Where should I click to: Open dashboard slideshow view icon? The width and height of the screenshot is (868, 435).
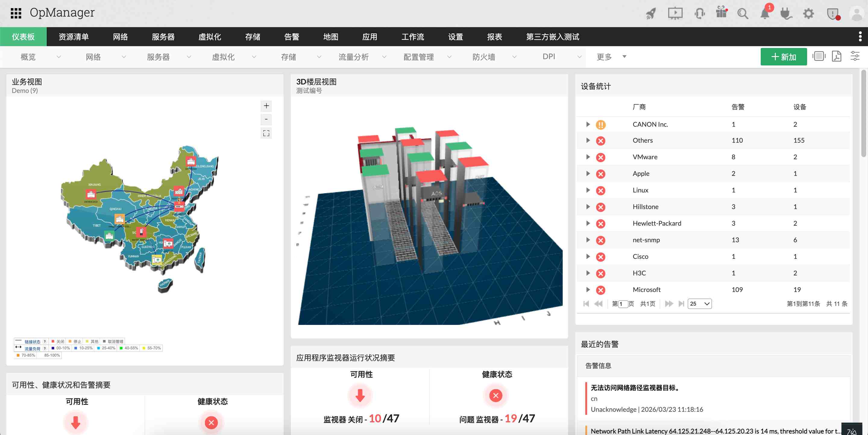point(819,57)
